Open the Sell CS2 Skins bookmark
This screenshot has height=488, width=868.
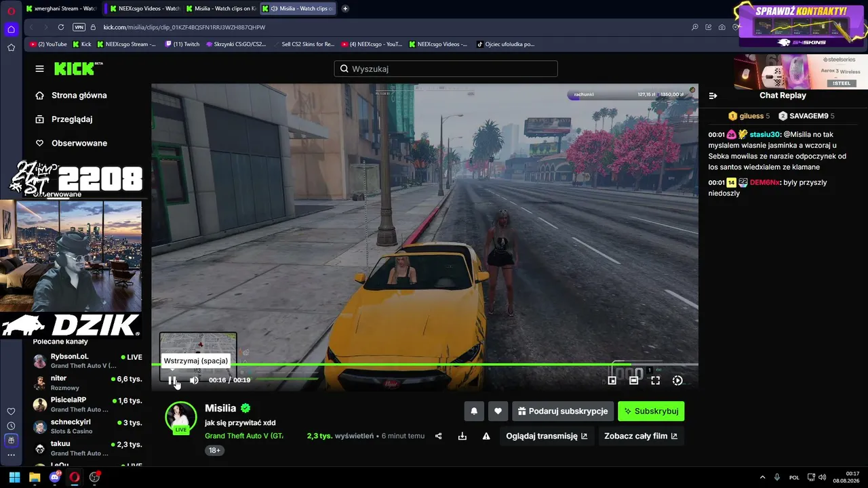[x=304, y=44]
